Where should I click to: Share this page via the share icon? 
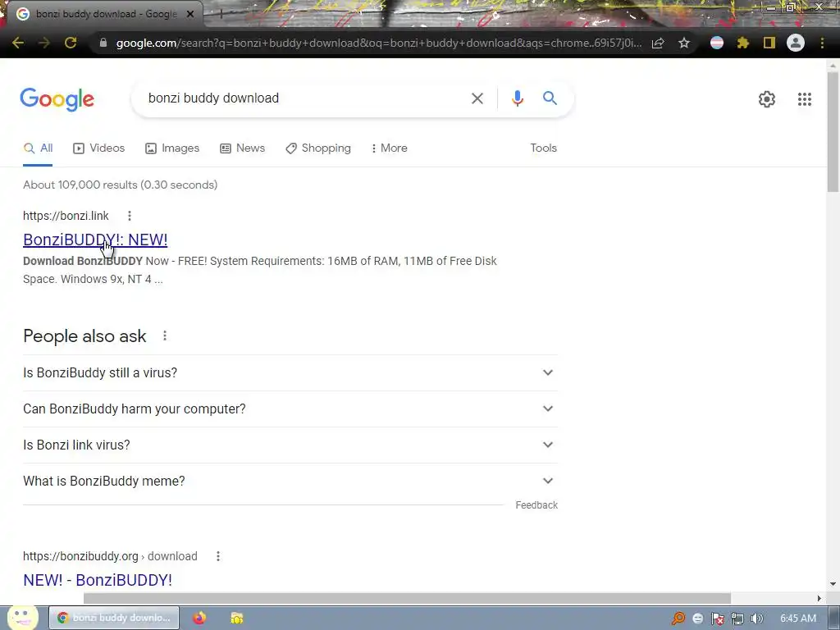tap(658, 43)
